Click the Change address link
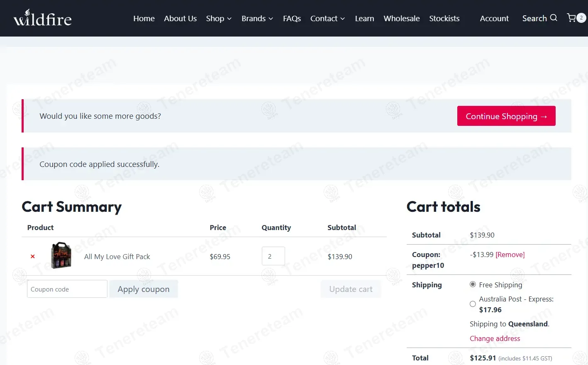The image size is (588, 365). (x=495, y=338)
